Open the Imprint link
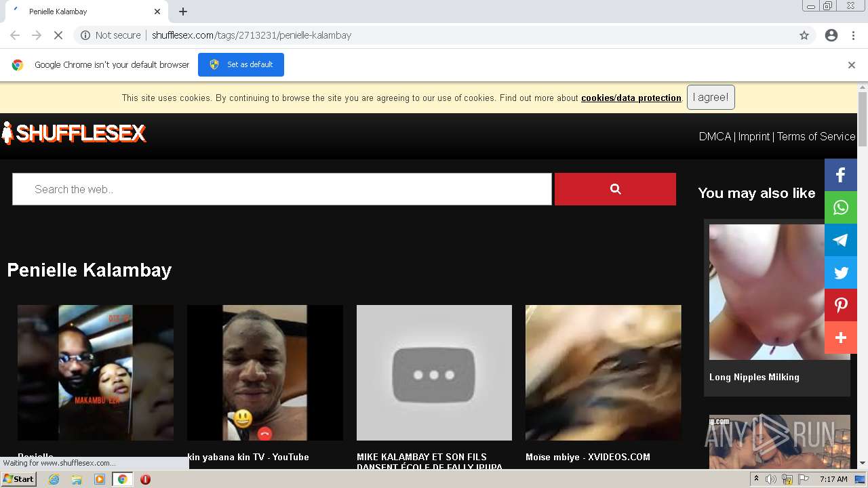The image size is (868, 488). 754,136
